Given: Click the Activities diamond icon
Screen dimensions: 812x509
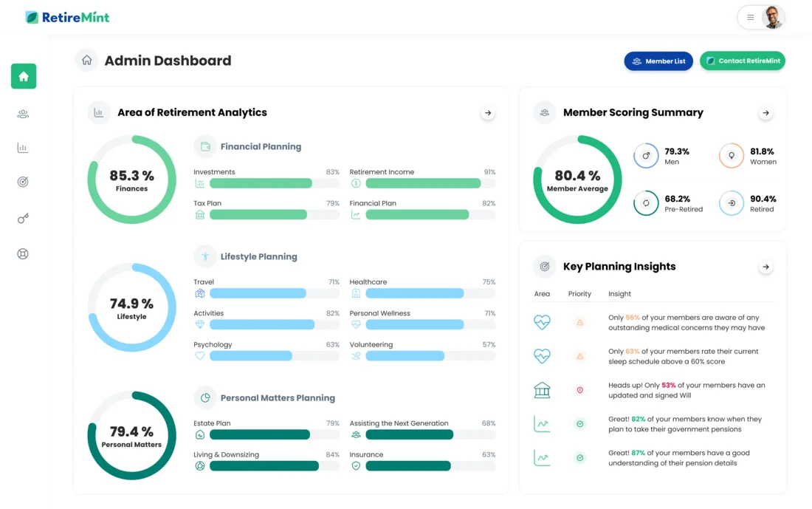Looking at the screenshot, I should [x=200, y=324].
